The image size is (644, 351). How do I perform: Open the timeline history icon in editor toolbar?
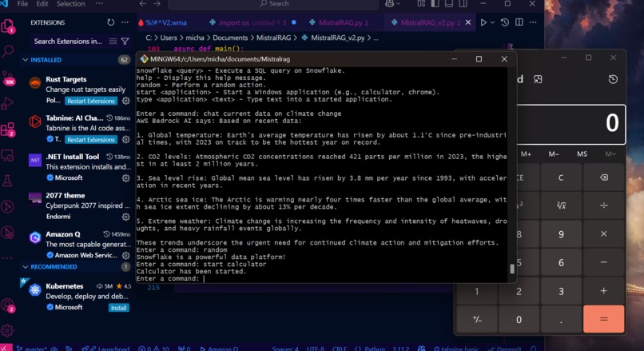(505, 22)
